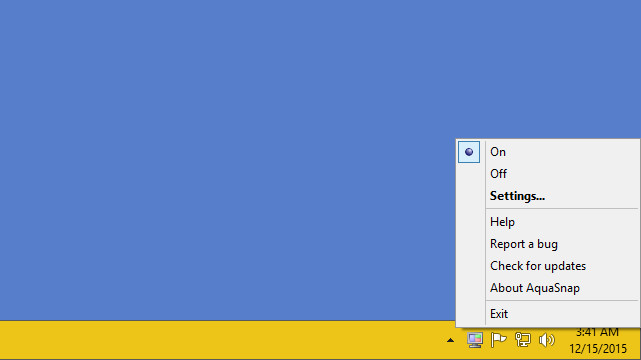Click the taskbar date 12/15/2015
Viewport: 641px width, 360px height.
(x=598, y=349)
